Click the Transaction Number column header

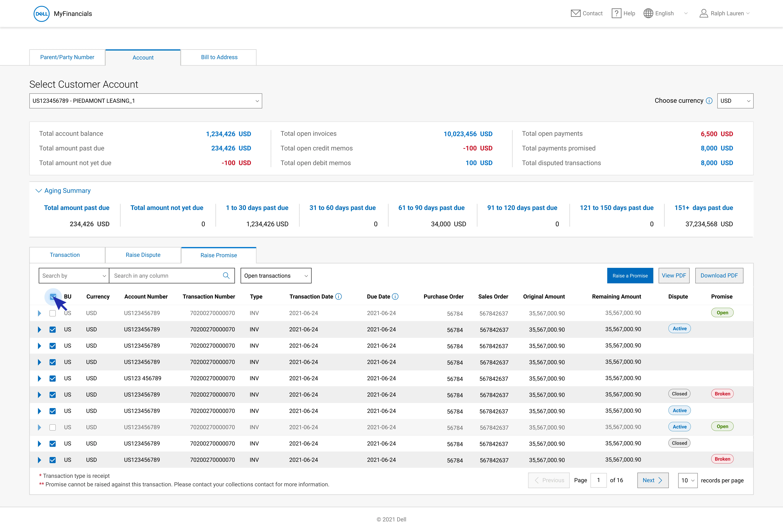point(209,297)
